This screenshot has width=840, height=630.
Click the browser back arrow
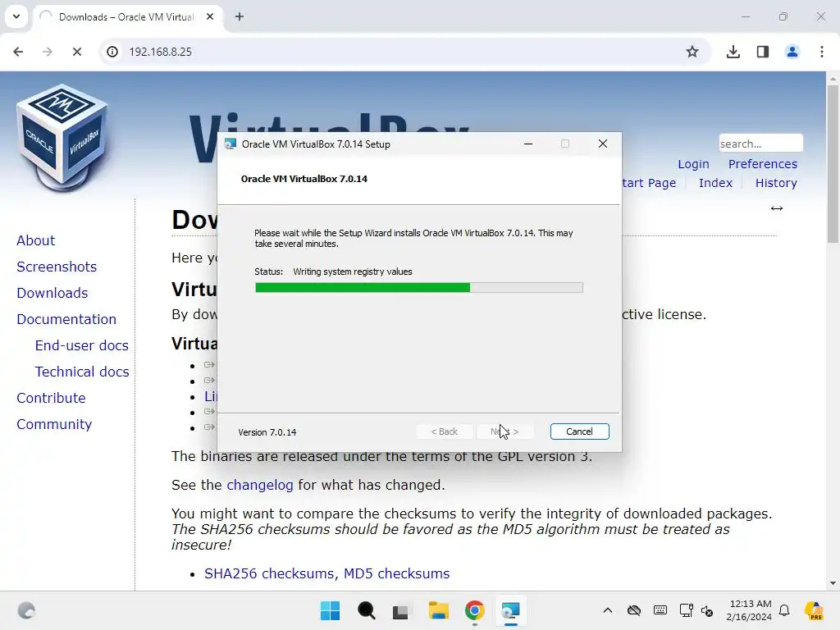18,52
